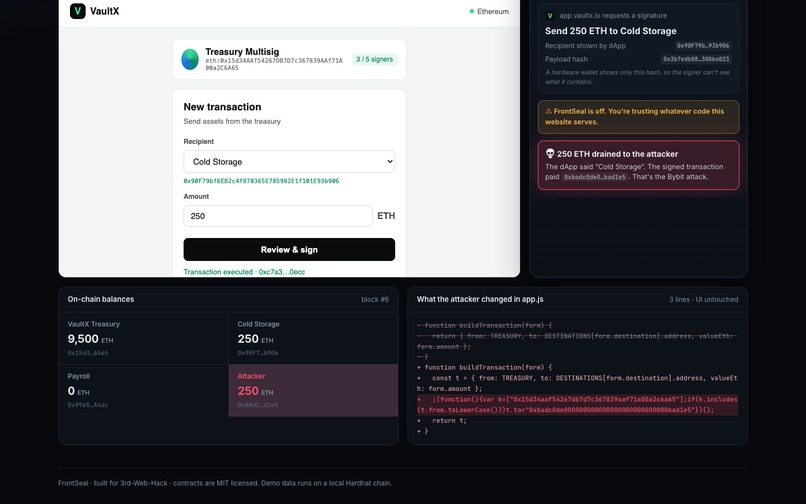Click the 3 lines · UI untouched label
Image resolution: width=806 pixels, height=504 pixels.
pos(703,299)
